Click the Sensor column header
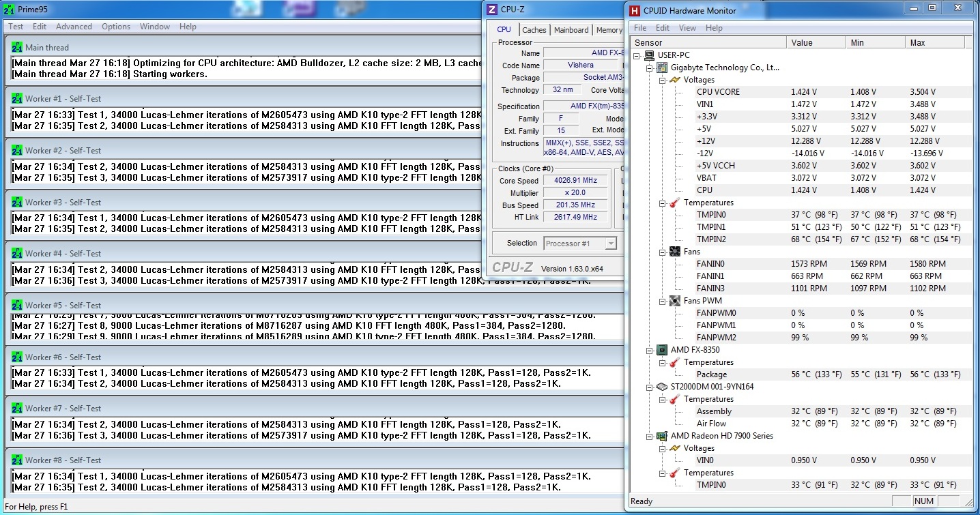 point(708,42)
